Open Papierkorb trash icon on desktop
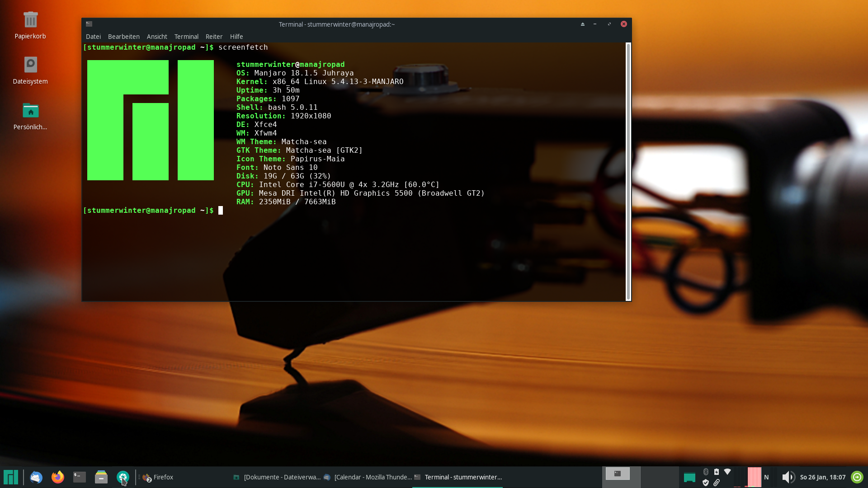The image size is (868, 488). pyautogui.click(x=30, y=20)
